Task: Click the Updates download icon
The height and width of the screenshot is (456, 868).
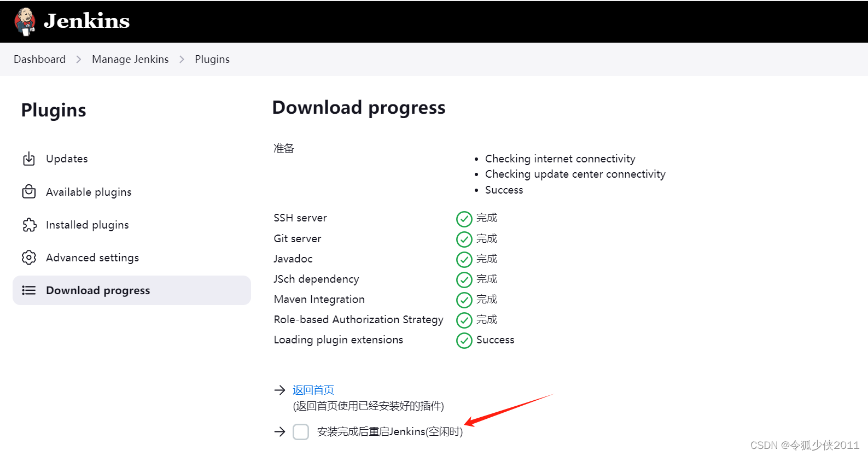Action: pyautogui.click(x=29, y=159)
